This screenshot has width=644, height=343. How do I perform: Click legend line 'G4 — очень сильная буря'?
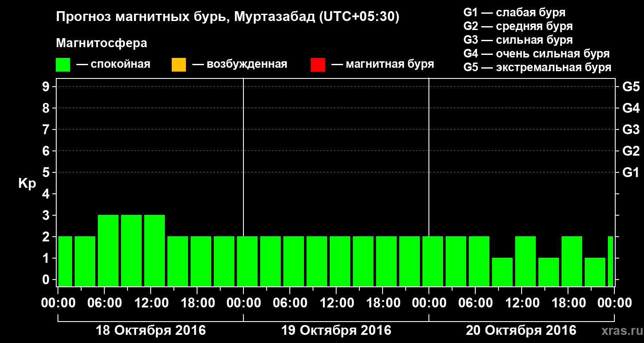click(536, 54)
